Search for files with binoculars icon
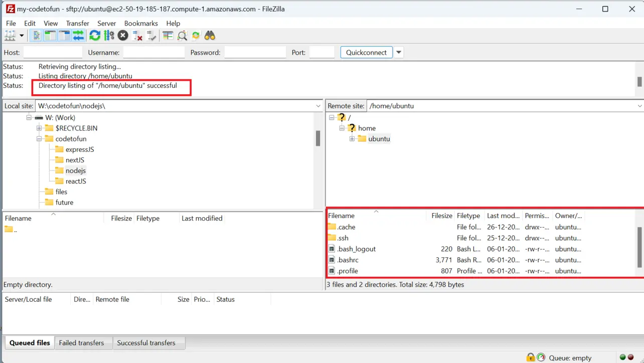Image resolution: width=644 pixels, height=363 pixels. coord(210,36)
